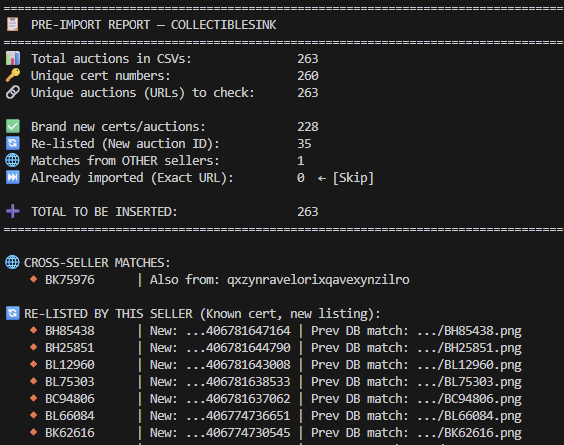
Task: Click the globe emoji beside Matches from OTHER sellers
Action: point(13,160)
